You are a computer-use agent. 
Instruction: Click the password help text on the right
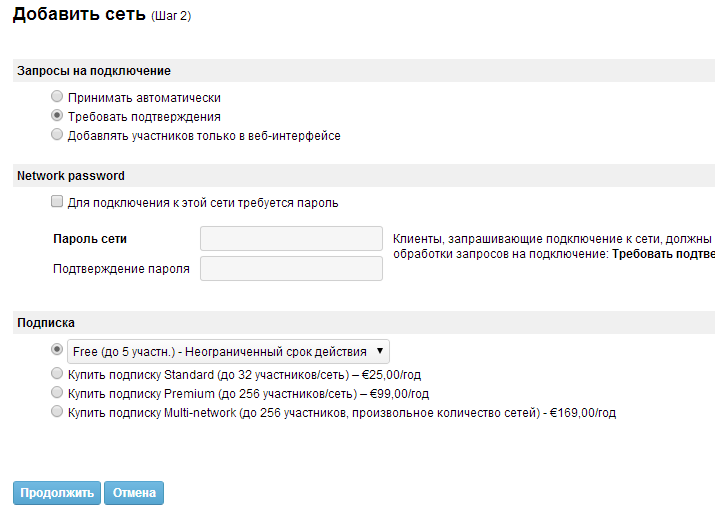(x=552, y=247)
